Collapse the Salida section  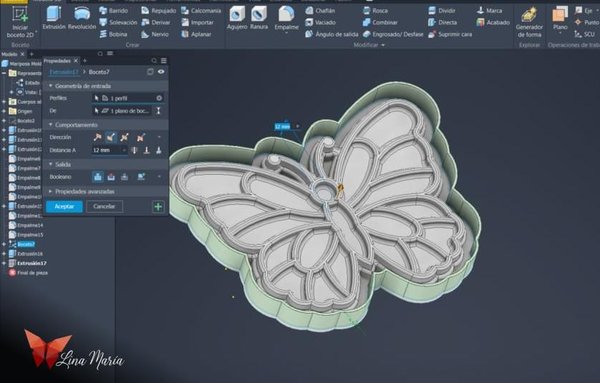(51, 164)
